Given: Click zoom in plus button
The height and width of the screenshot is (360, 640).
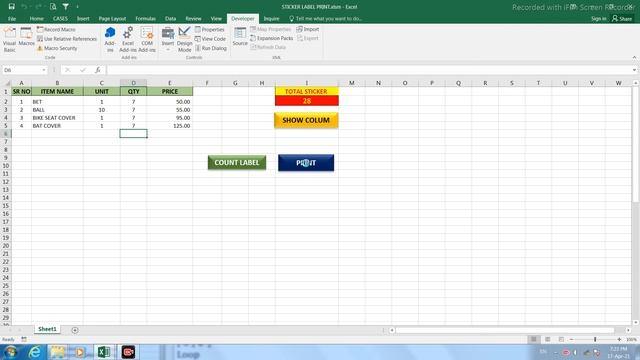Looking at the screenshot, I should pyautogui.click(x=619, y=339).
